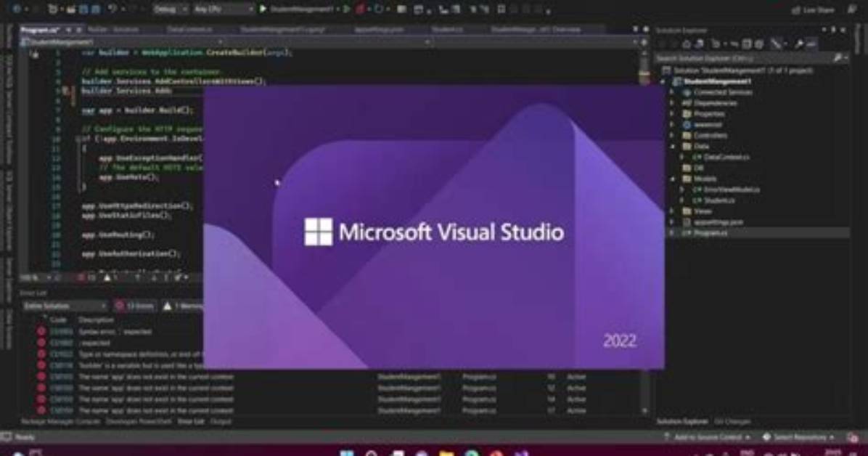Click Switch Views icon in Solution Explorer toolbar
Viewport: 868px width, 456px height.
coord(699,44)
